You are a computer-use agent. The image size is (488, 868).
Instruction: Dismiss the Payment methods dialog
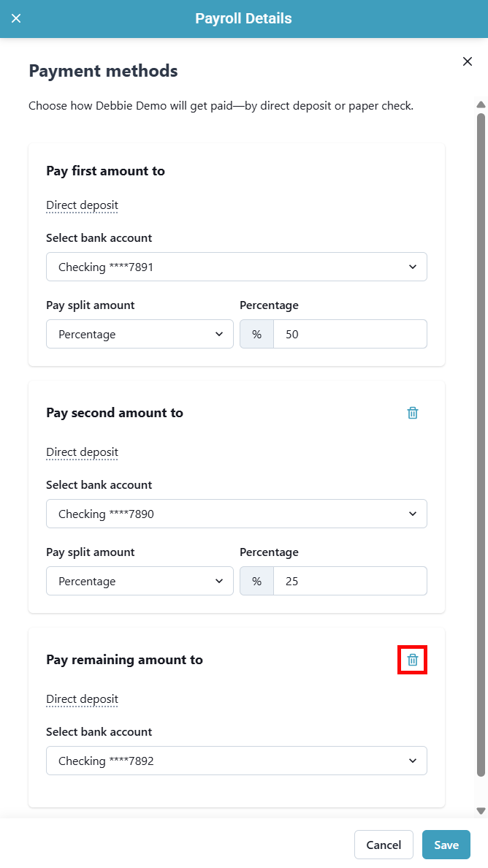pos(468,61)
